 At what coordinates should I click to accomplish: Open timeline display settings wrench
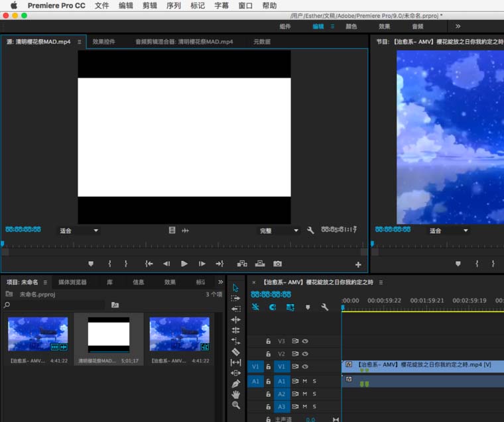coord(325,307)
